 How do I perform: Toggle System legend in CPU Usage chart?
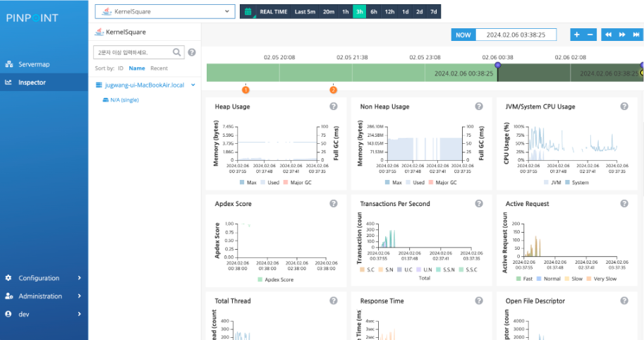(x=577, y=182)
